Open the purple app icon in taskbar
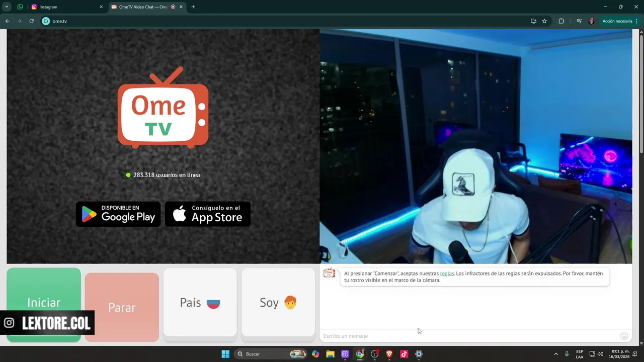The height and width of the screenshot is (362, 644). click(345, 354)
